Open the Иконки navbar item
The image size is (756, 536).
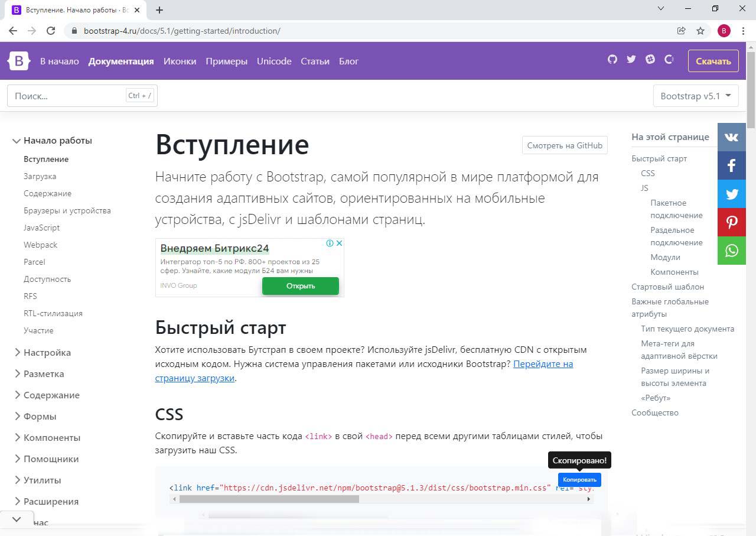coord(180,61)
